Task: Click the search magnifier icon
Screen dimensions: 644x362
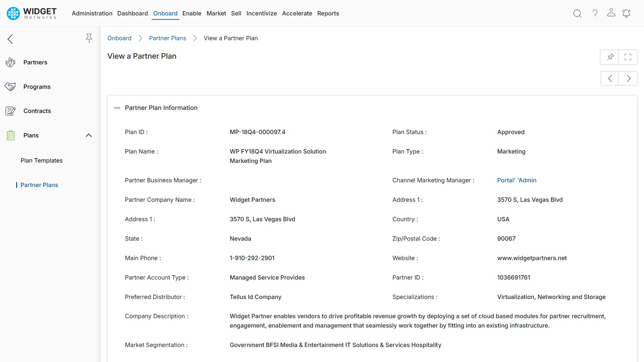Action: (x=577, y=13)
